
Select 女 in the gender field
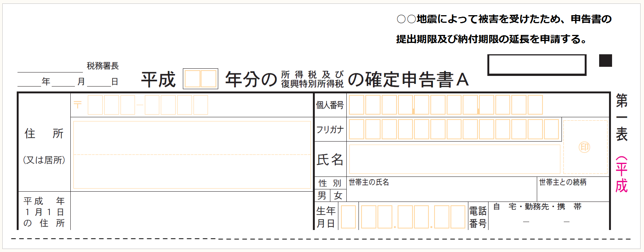pos(338,196)
